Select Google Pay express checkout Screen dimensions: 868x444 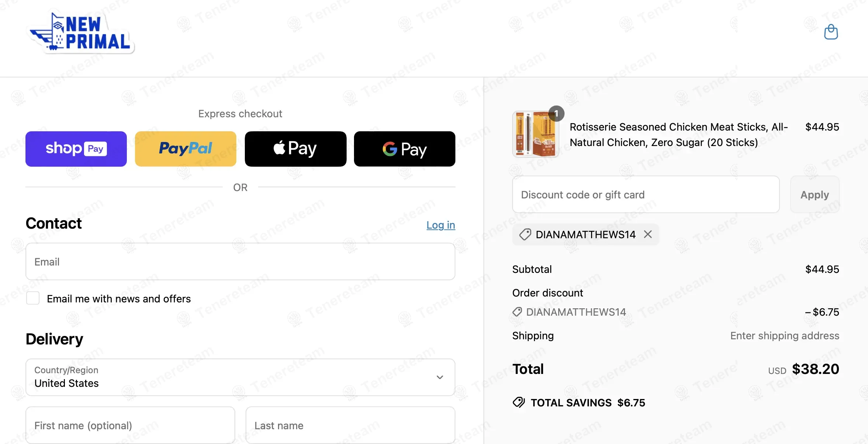tap(405, 149)
